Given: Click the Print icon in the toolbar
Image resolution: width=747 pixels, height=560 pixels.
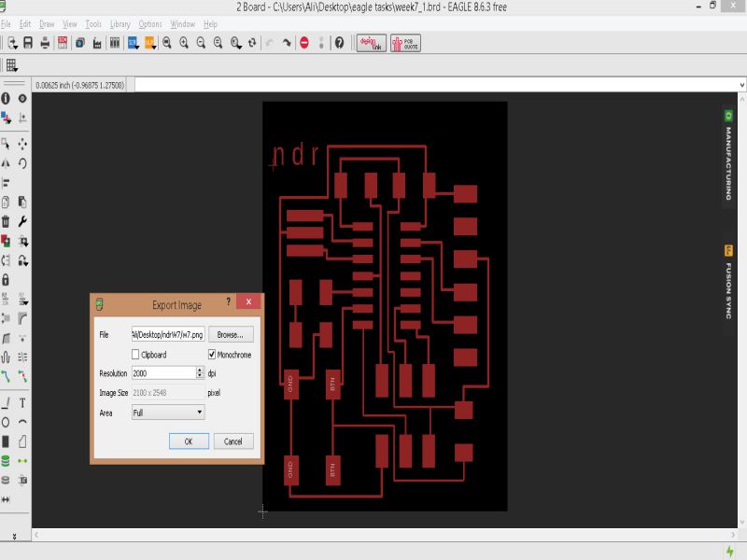Looking at the screenshot, I should tap(45, 43).
